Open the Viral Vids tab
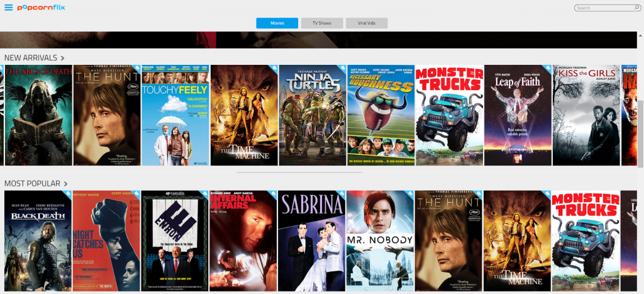644x294 pixels. pos(367,23)
